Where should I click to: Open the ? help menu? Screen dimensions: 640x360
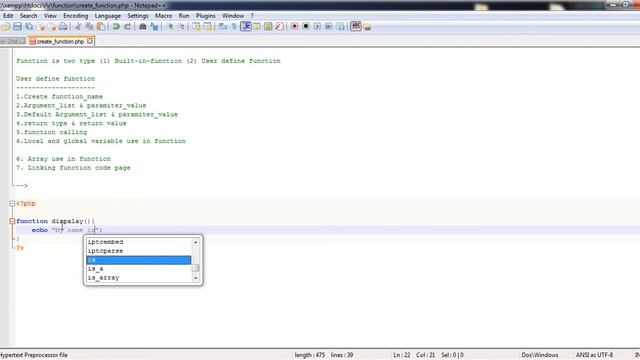click(x=252, y=16)
